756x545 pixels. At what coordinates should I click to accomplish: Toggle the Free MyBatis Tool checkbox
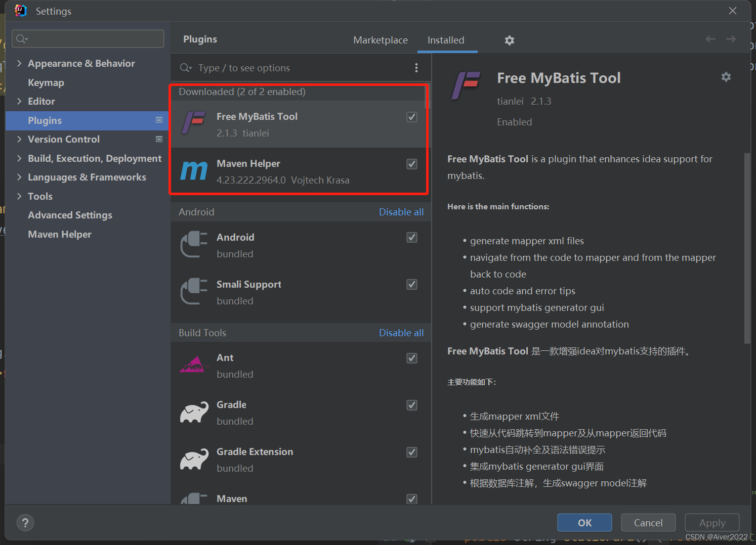[x=412, y=117]
